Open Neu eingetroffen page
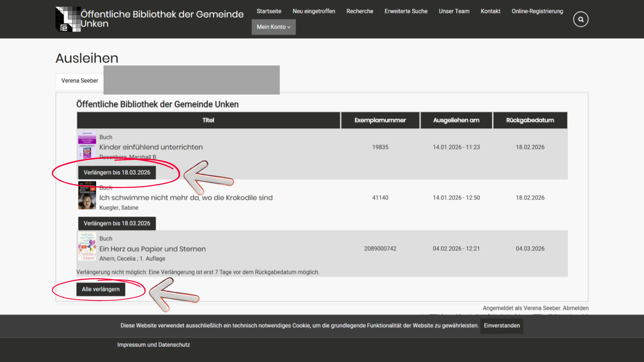Viewport: 644px width, 362px height. point(314,11)
